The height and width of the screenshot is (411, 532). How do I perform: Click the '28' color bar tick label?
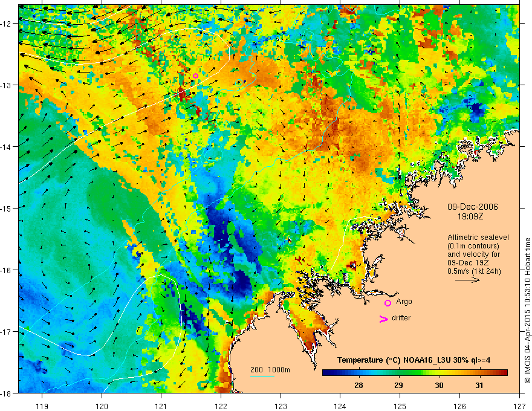point(358,385)
